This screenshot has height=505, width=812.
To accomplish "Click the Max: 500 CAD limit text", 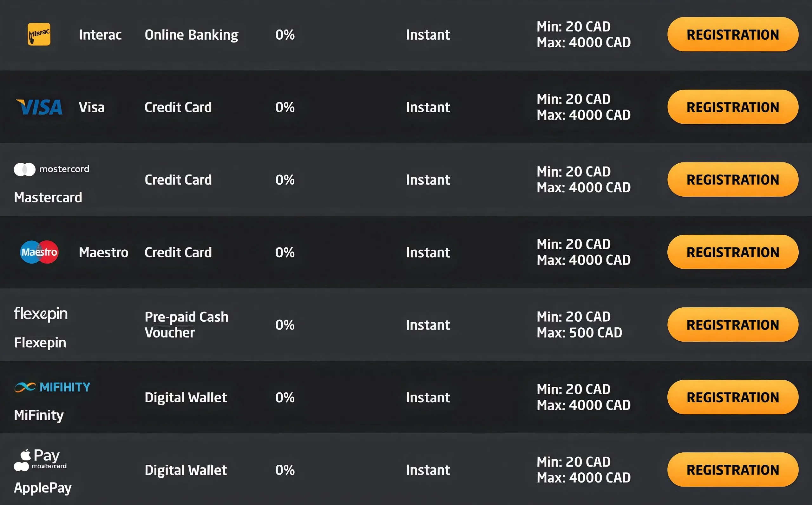I will [579, 333].
